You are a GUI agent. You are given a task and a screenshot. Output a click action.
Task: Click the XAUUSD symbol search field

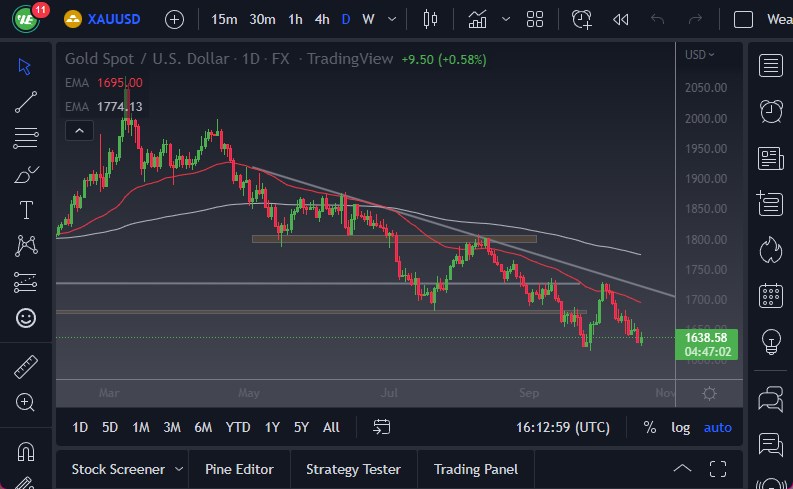tap(112, 19)
